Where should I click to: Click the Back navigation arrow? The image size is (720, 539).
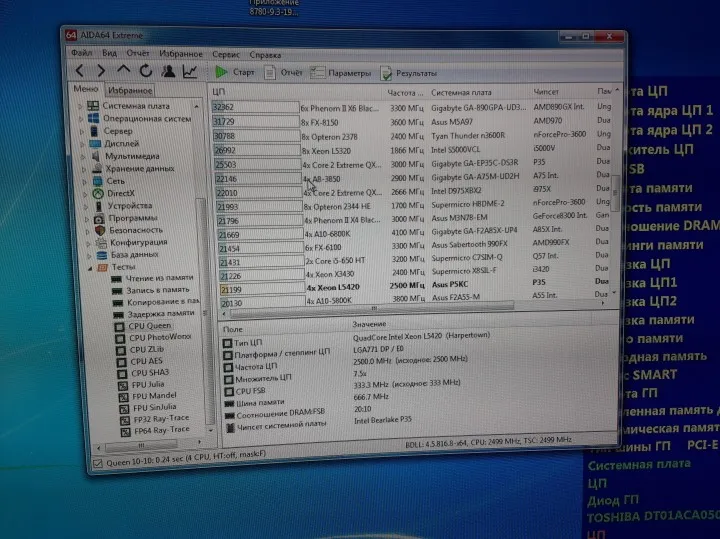78,71
